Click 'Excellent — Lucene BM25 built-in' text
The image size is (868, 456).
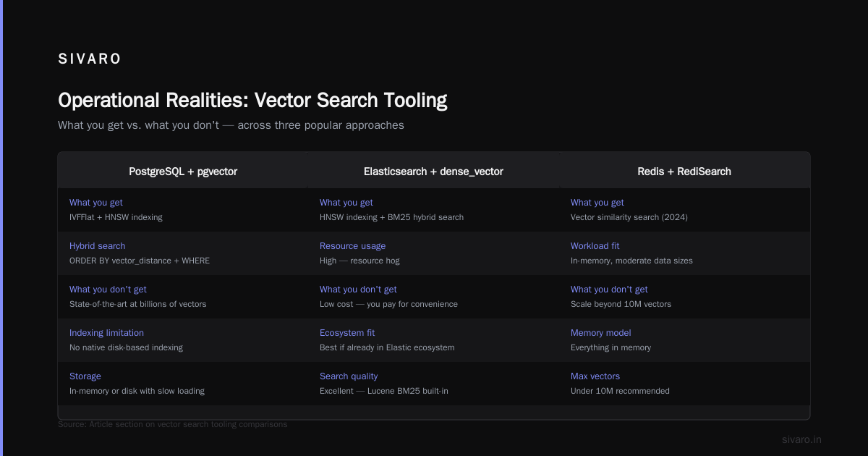(x=384, y=391)
